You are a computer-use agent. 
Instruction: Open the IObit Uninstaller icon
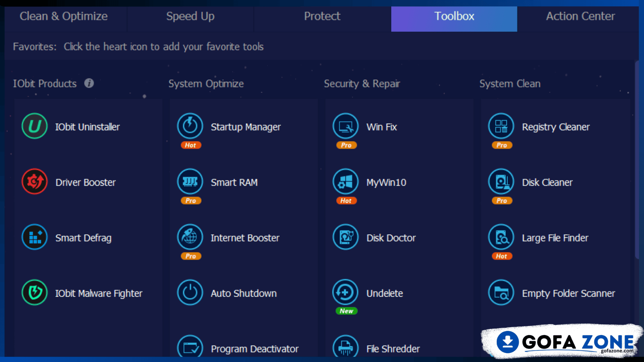coord(35,126)
